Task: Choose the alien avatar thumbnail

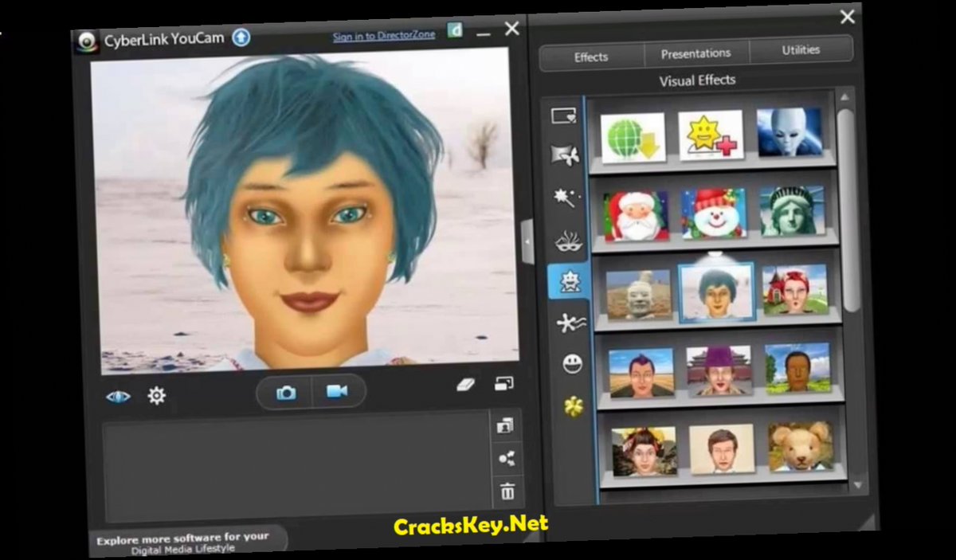Action: point(789,131)
